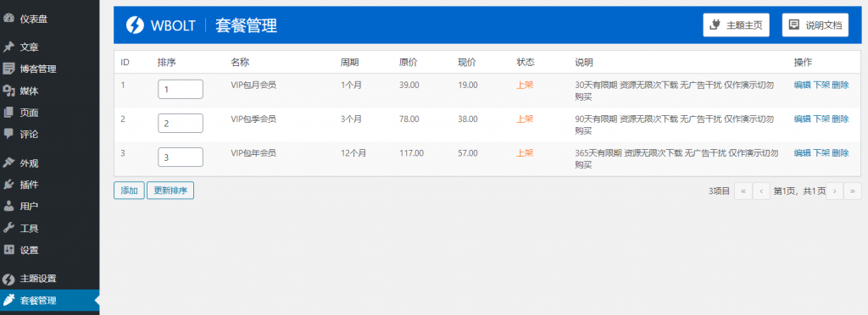Go to last page with » button
Screen dimensions: 868x315
853,191
